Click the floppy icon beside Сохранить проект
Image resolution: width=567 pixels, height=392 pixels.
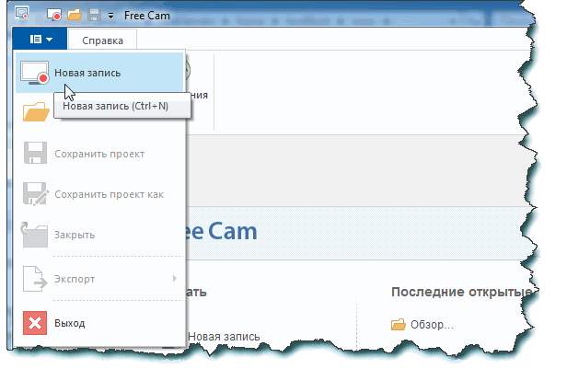[x=35, y=153]
